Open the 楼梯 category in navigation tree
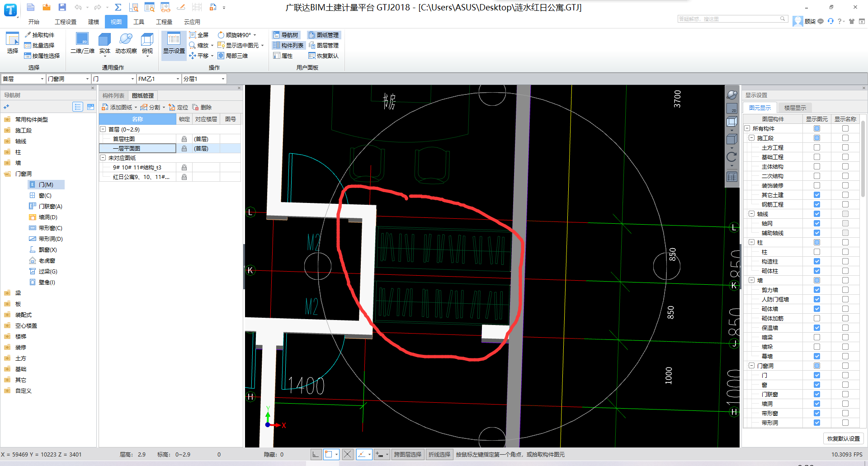Screen dimensions: 868x466 tap(21, 336)
